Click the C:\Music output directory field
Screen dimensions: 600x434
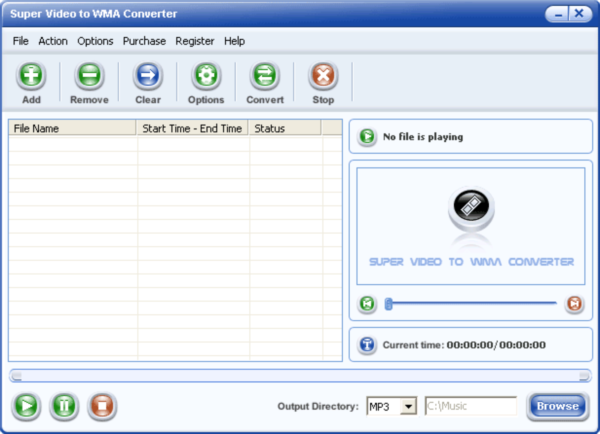point(471,406)
